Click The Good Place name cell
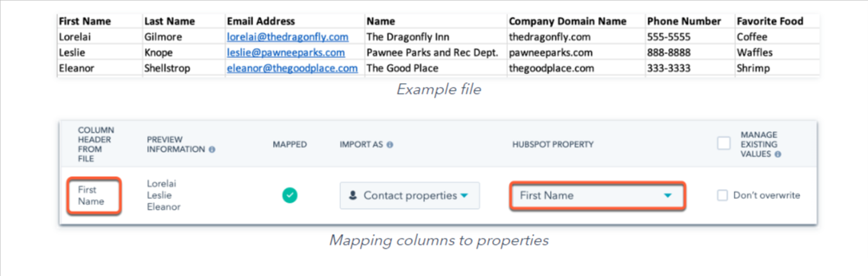868x276 pixels. pos(436,69)
